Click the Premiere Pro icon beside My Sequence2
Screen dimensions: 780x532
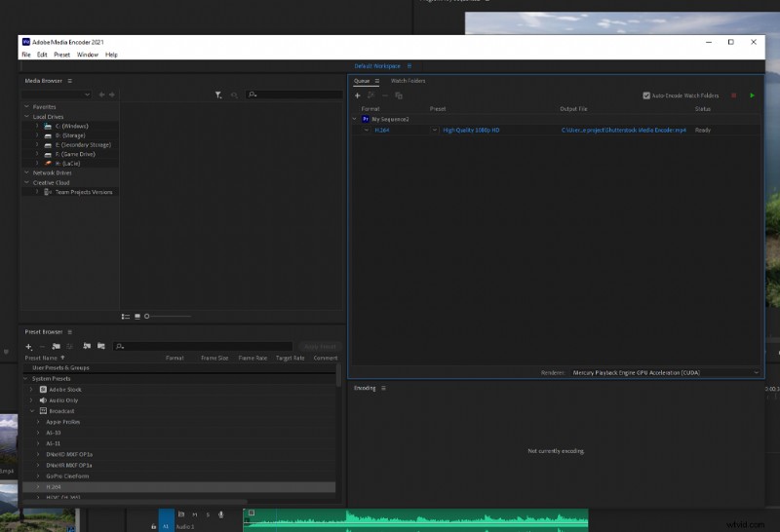tap(365, 119)
